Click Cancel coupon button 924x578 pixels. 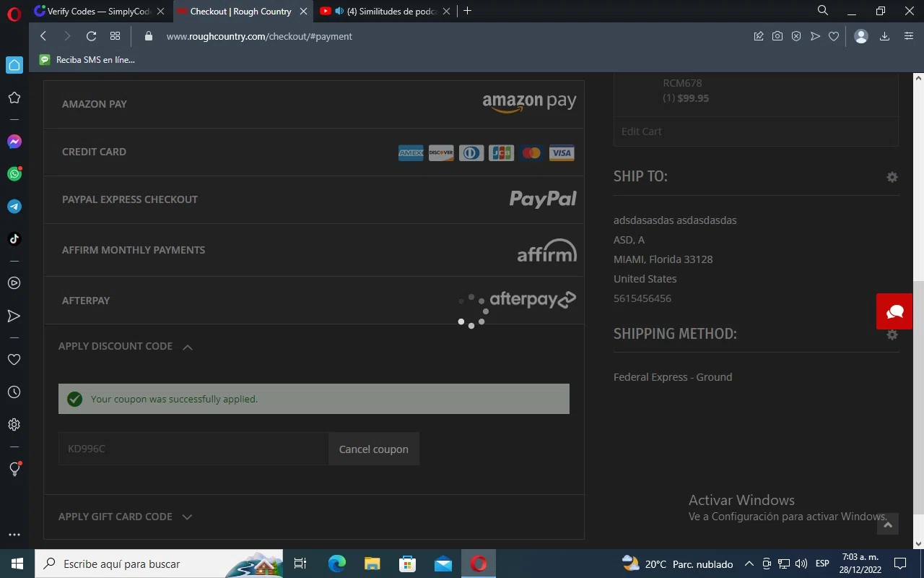pyautogui.click(x=374, y=449)
